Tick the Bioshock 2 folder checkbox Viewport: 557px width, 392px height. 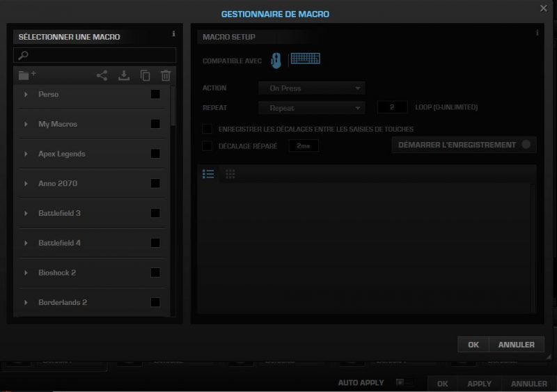tap(155, 272)
